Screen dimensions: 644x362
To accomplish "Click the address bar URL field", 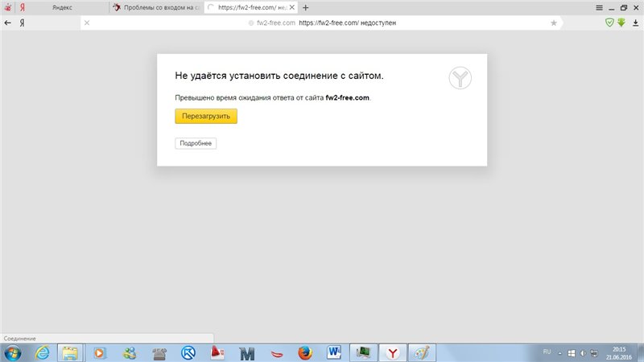I will tap(320, 23).
